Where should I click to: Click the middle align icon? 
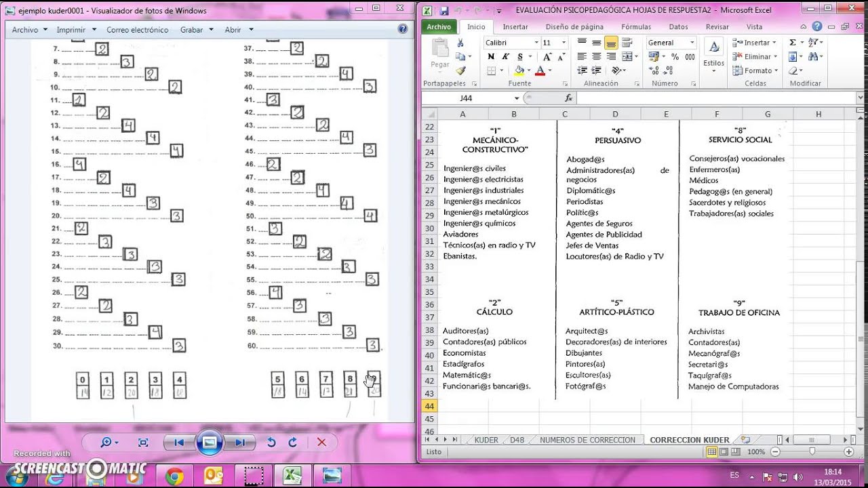click(596, 43)
